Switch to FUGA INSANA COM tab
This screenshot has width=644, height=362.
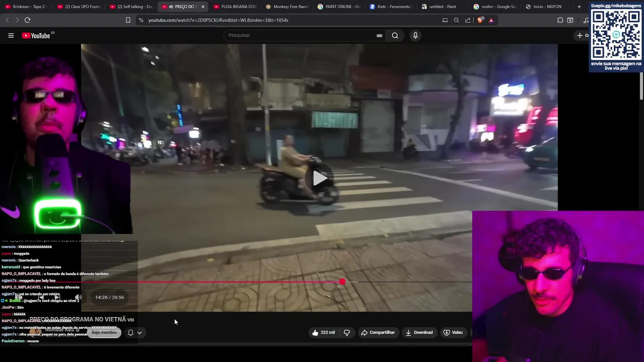(235, 7)
